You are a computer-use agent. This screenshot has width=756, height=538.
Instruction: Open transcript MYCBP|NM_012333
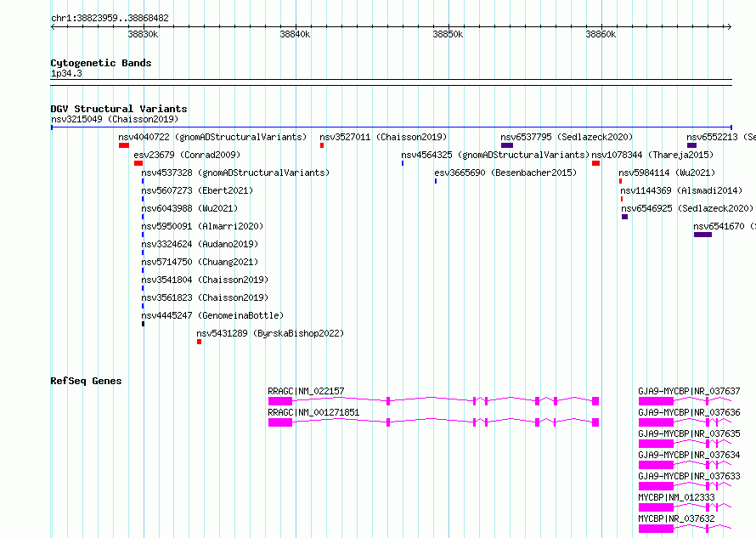[676, 497]
